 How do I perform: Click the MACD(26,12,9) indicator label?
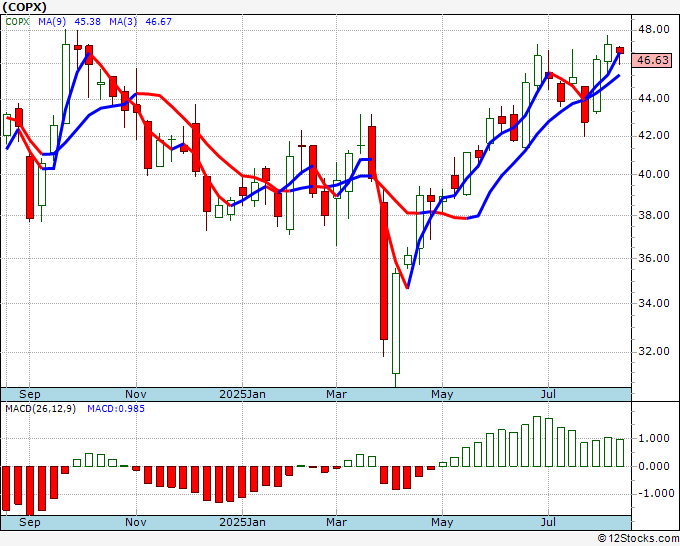(40, 409)
